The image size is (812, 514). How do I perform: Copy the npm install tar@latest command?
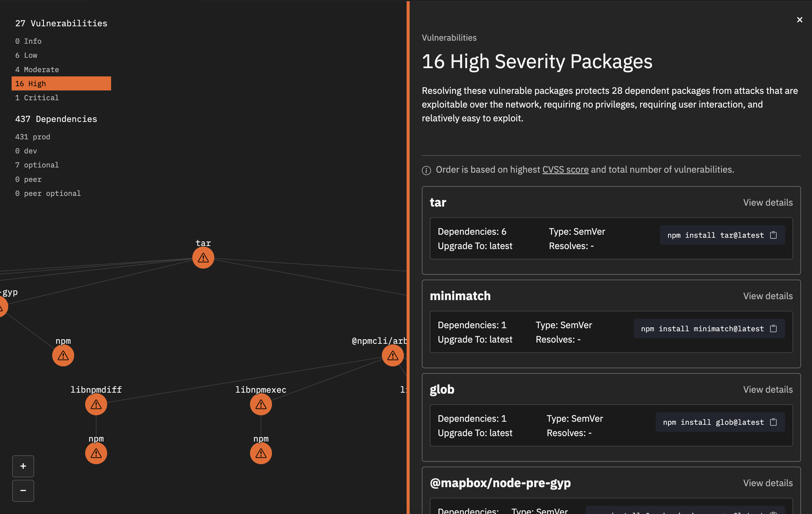(773, 235)
